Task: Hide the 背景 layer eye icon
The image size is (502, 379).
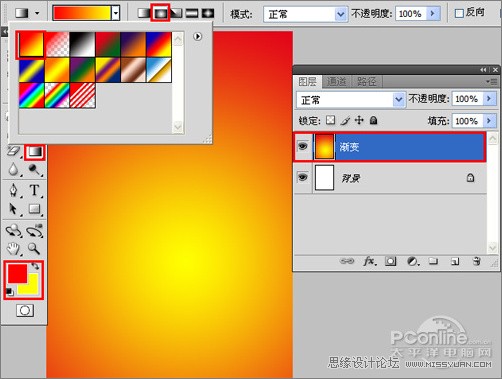Action: (x=302, y=177)
